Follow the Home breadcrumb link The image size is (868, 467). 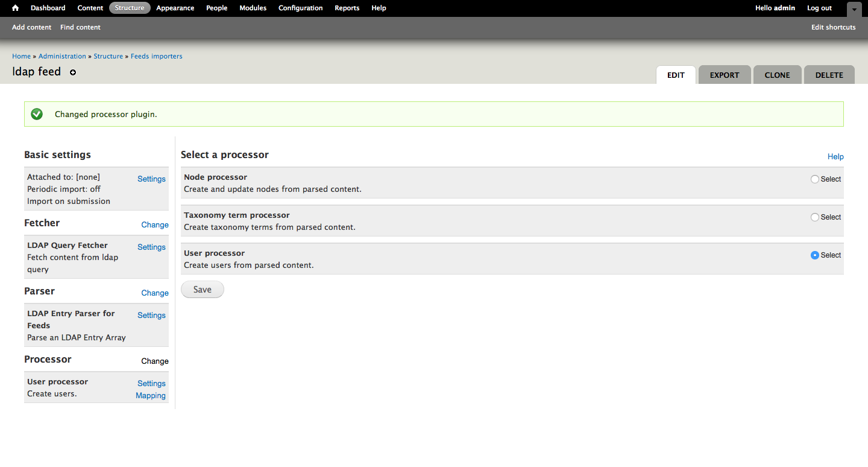click(x=22, y=56)
